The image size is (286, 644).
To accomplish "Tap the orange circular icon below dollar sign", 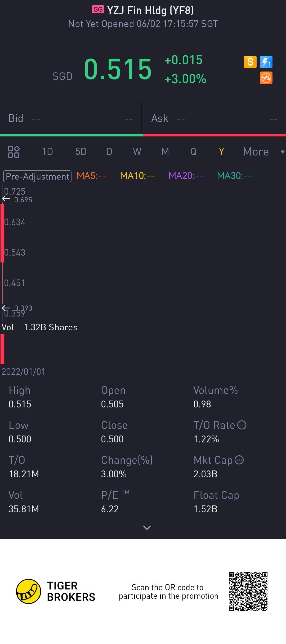I will [x=266, y=78].
